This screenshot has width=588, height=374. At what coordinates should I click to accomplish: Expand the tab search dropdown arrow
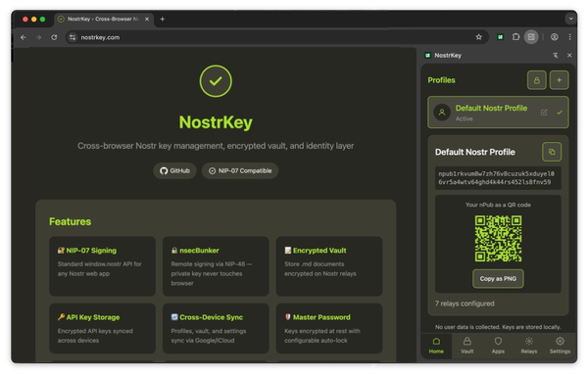tap(570, 19)
